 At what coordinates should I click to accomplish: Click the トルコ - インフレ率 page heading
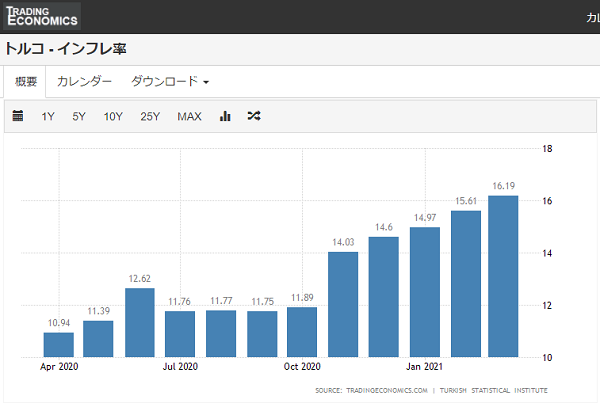pyautogui.click(x=65, y=49)
